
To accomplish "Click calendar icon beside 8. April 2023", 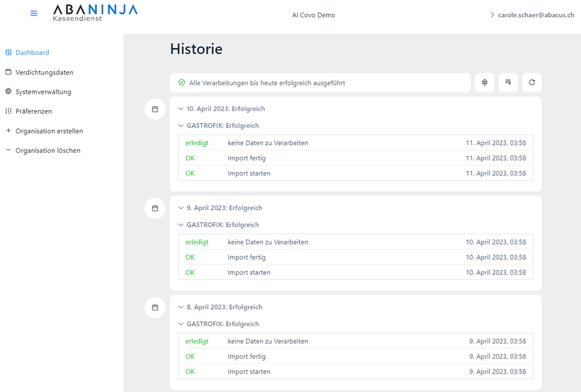I will tap(155, 307).
